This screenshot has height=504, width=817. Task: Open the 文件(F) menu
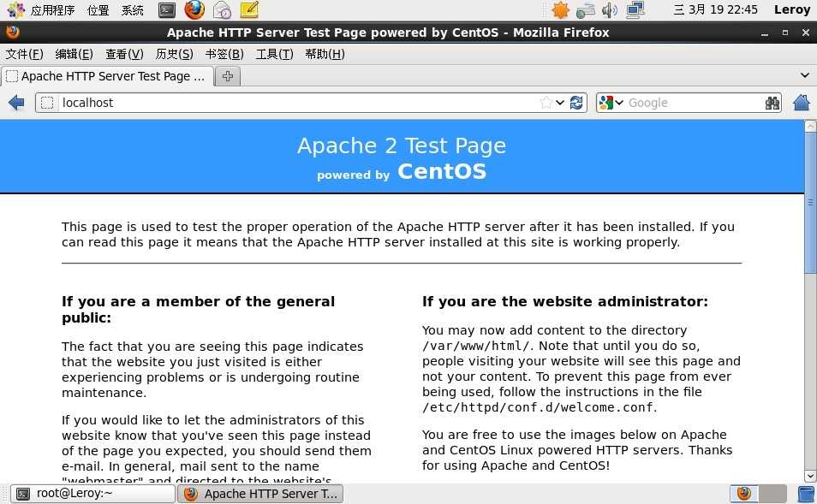[25, 54]
